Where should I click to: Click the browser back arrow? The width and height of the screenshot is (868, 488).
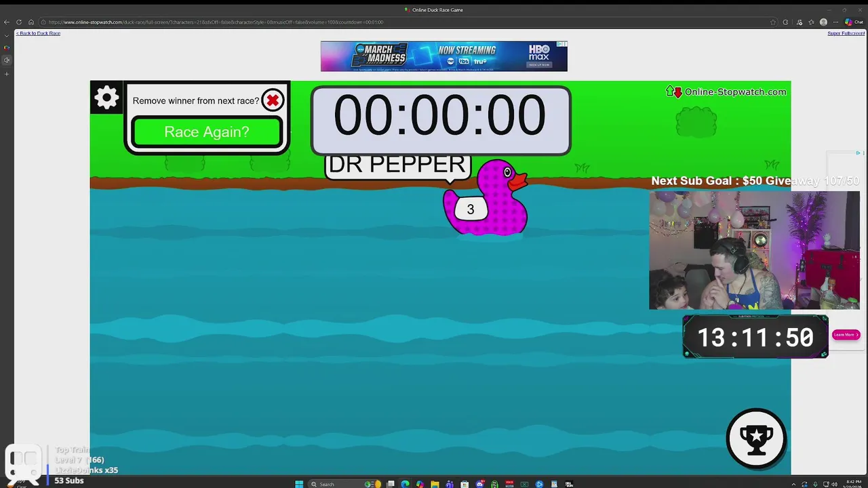pos(7,22)
